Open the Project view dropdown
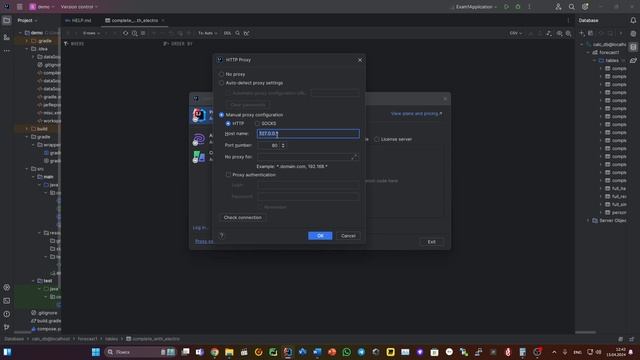 (27, 20)
